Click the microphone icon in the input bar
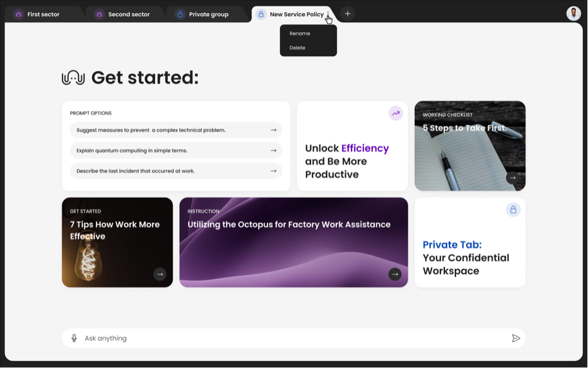588x368 pixels. [74, 338]
